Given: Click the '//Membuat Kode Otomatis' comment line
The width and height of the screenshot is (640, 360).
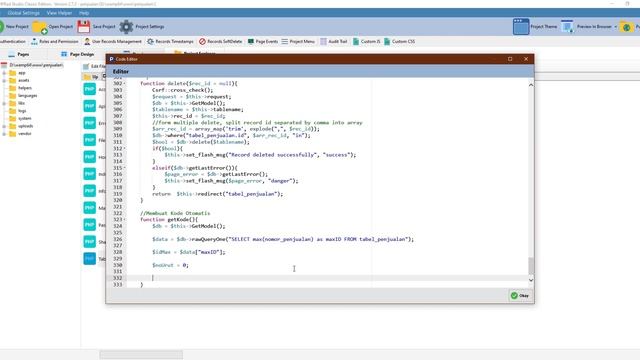Looking at the screenshot, I should [x=175, y=213].
